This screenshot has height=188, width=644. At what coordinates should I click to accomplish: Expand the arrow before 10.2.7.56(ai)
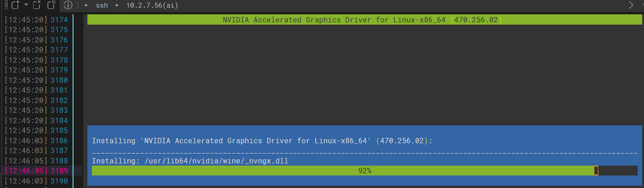click(x=117, y=5)
